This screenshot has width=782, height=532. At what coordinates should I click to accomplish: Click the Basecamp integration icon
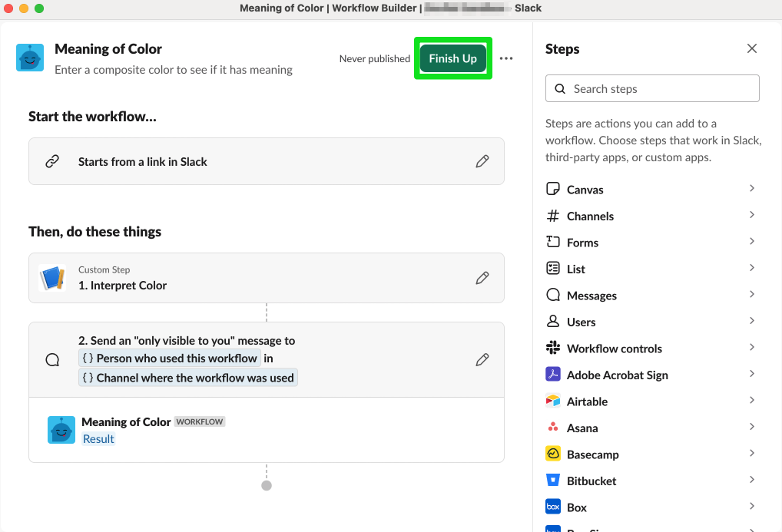tap(553, 454)
